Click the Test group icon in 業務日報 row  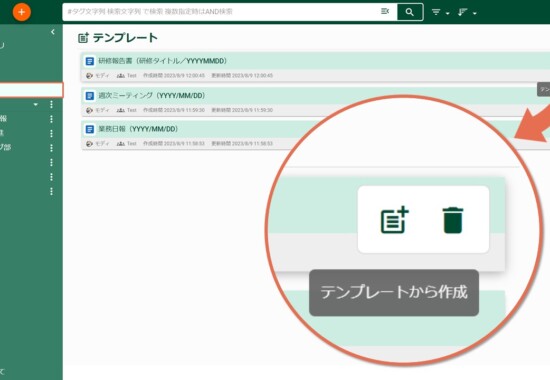[121, 144]
